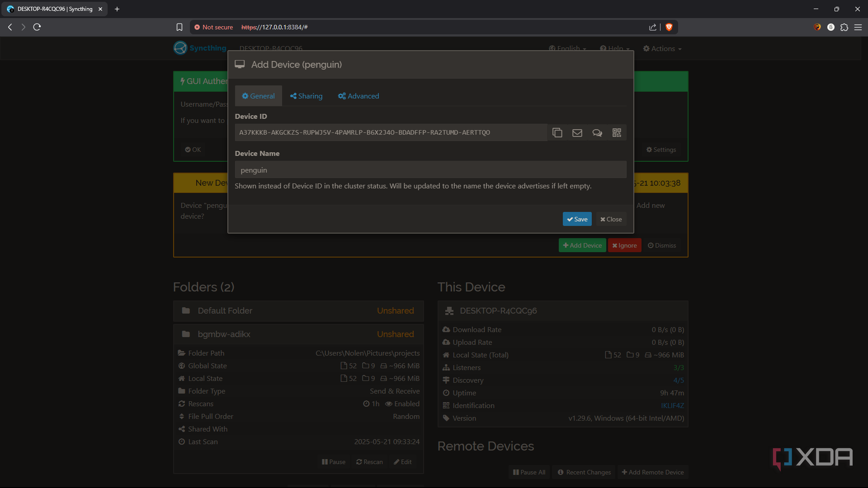Select the General tab
Image resolution: width=868 pixels, height=488 pixels.
point(258,96)
